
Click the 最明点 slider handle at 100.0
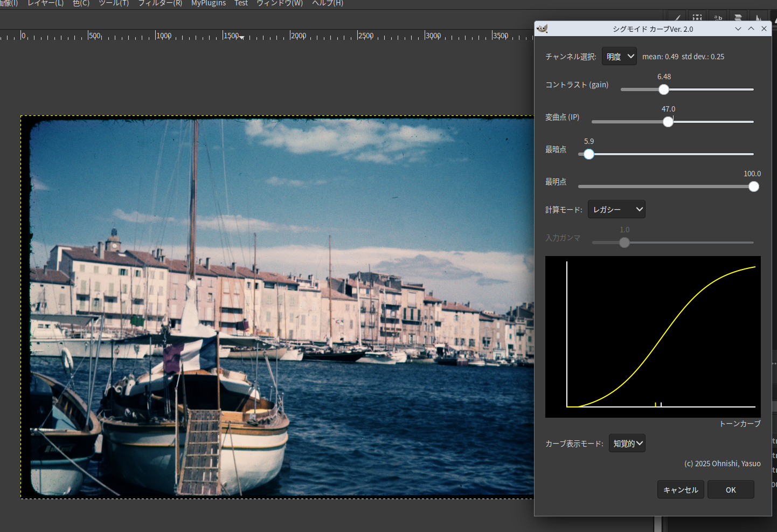point(754,186)
